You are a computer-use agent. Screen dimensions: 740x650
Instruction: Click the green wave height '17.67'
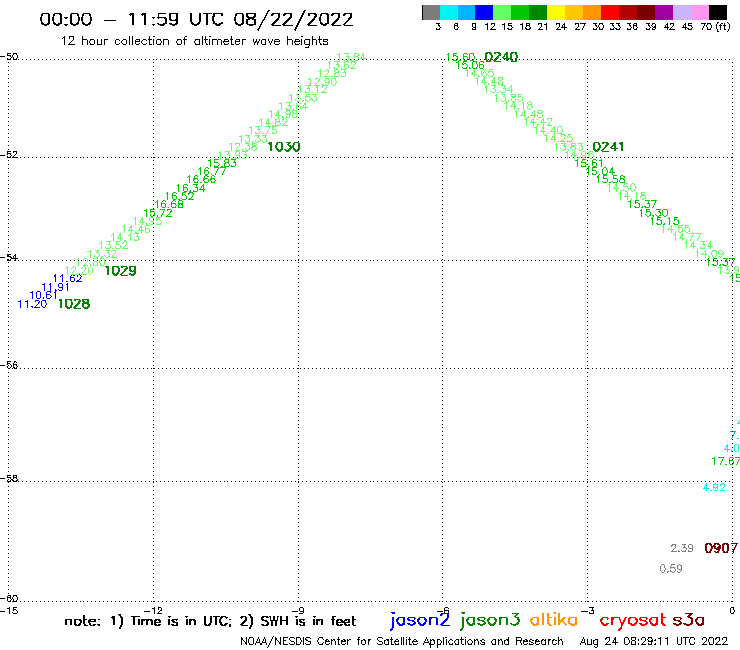coord(726,461)
